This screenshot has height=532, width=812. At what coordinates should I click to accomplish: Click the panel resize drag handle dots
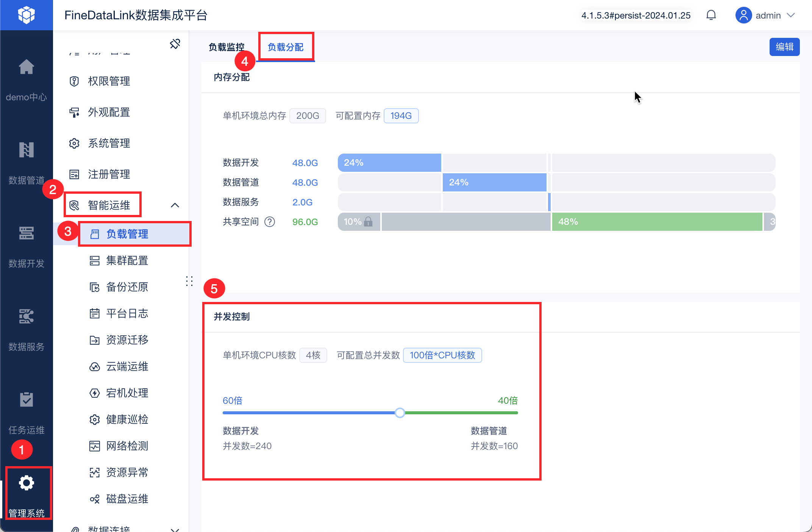(190, 281)
